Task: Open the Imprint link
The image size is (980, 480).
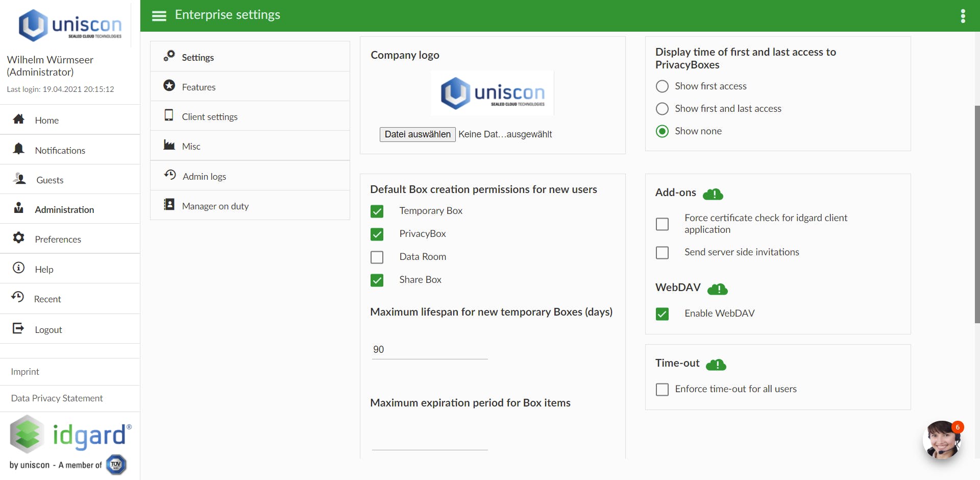Action: [25, 372]
